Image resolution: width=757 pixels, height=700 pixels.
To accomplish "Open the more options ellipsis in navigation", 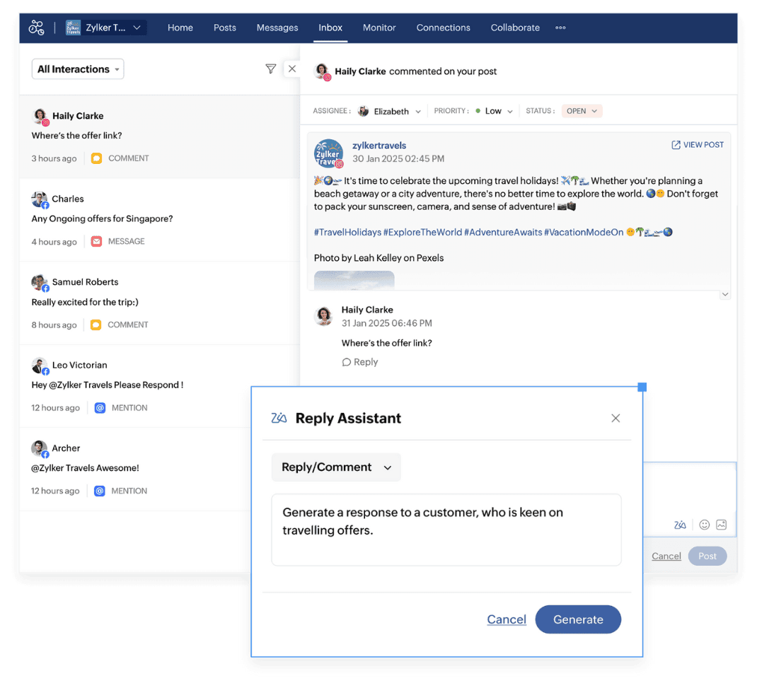I will click(x=560, y=28).
